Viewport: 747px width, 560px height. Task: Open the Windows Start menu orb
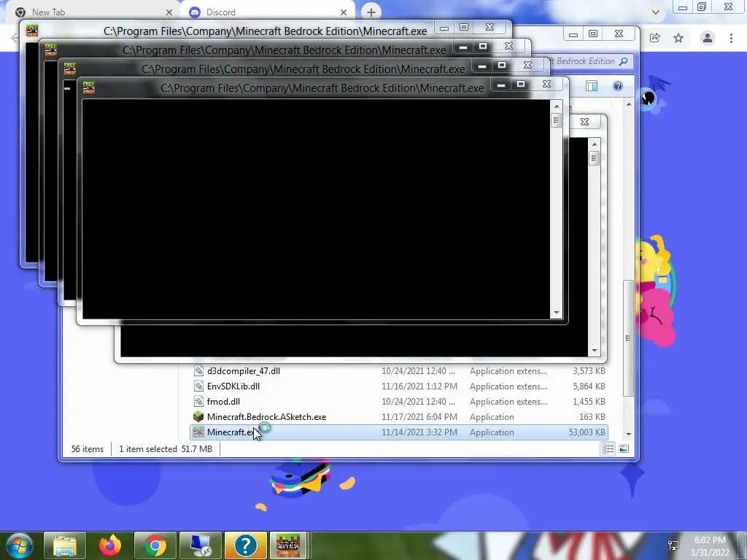click(20, 545)
